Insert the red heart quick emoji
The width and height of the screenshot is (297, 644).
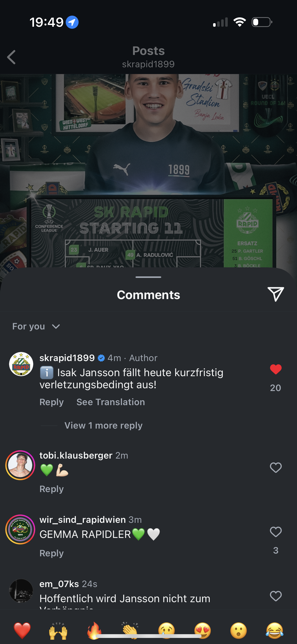(22, 630)
